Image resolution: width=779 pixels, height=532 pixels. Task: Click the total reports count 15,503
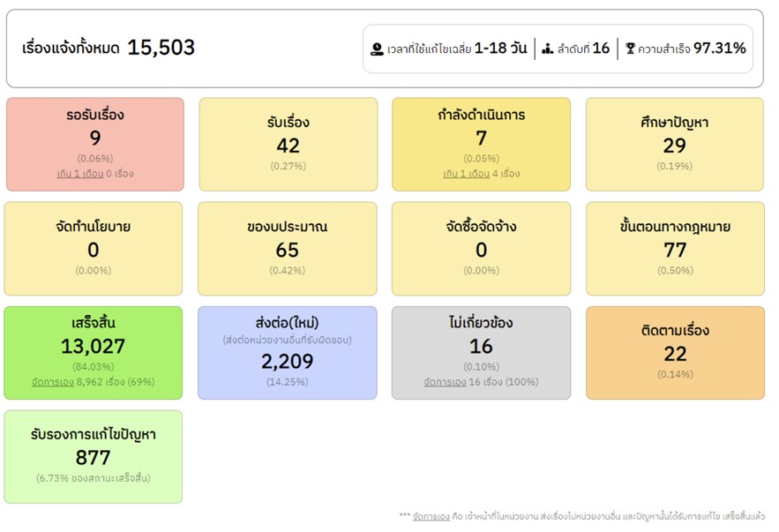click(x=161, y=49)
